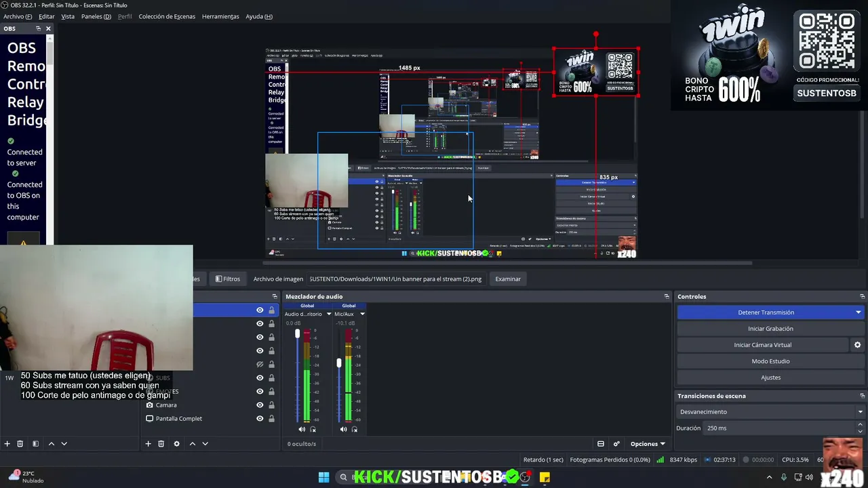
Task: Show hidden system tray icons chevron
Action: (x=769, y=477)
